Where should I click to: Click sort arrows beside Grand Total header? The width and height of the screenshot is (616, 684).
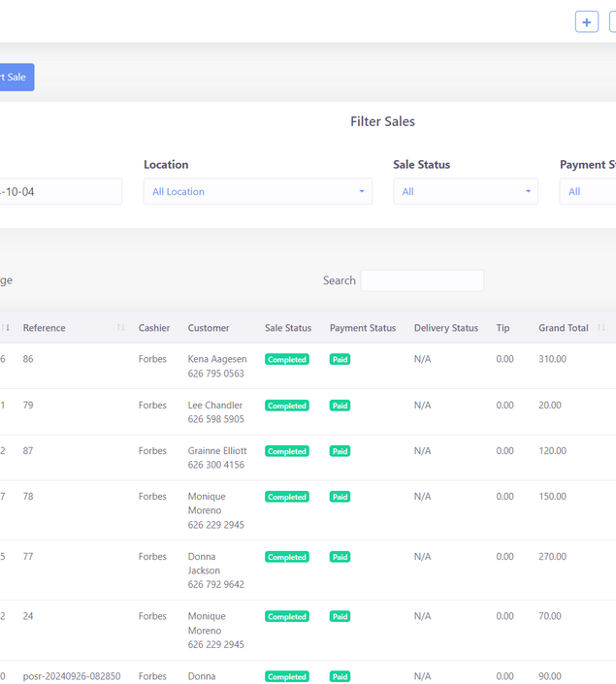pyautogui.click(x=600, y=328)
